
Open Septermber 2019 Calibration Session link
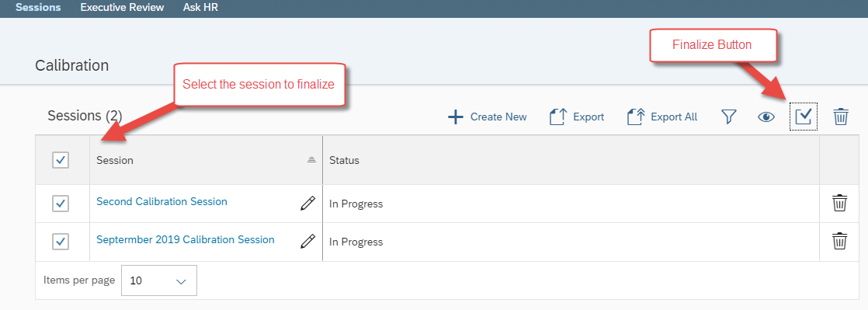click(186, 240)
